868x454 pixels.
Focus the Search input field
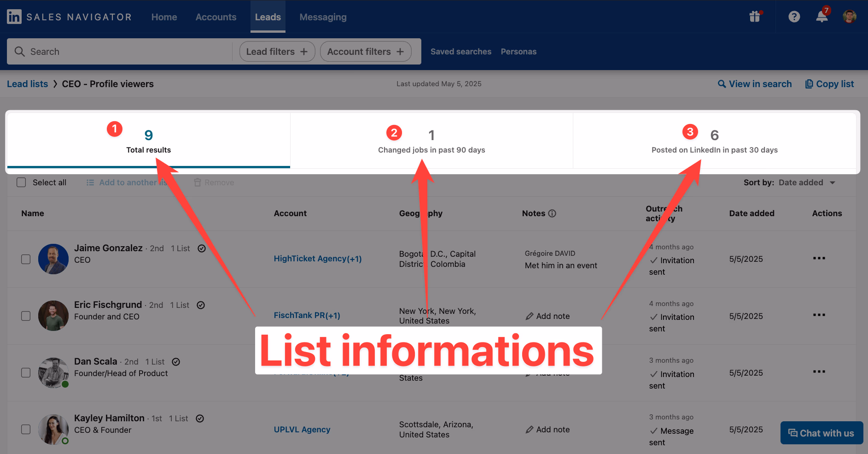120,51
